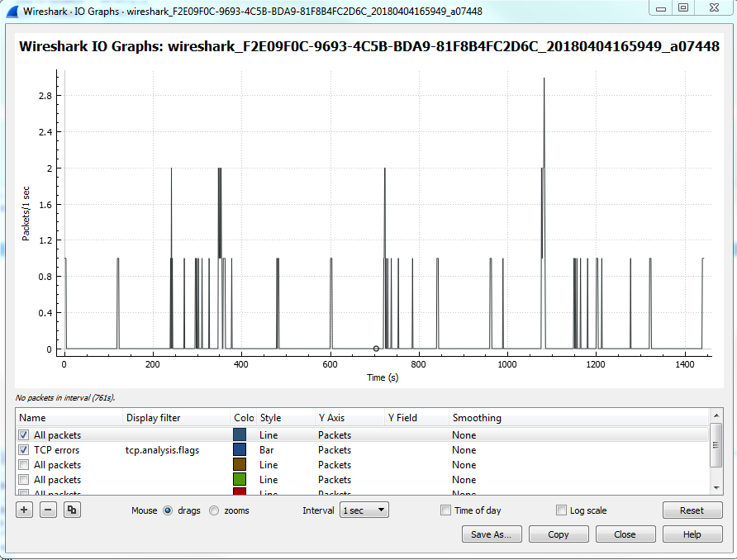
Task: Enable the Time of day checkbox
Action: tap(446, 510)
